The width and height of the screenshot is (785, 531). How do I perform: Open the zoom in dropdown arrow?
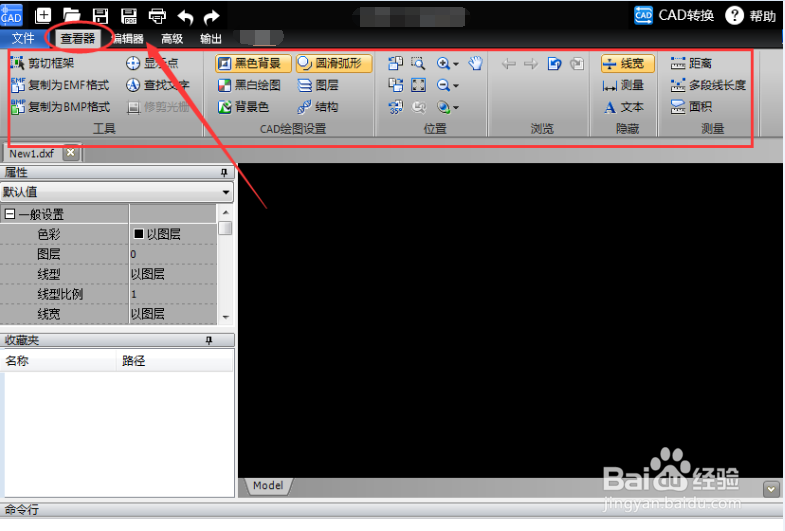(x=456, y=64)
